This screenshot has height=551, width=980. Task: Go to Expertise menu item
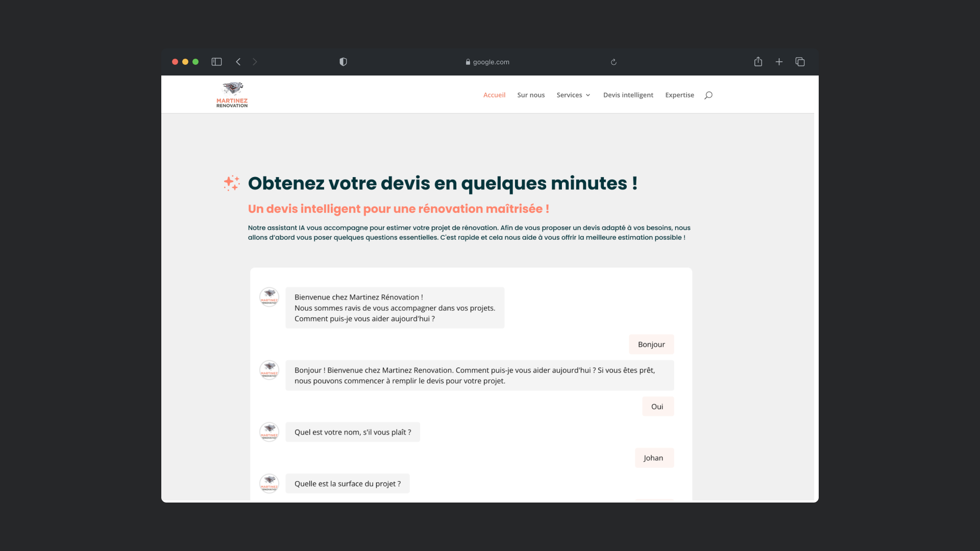click(679, 95)
